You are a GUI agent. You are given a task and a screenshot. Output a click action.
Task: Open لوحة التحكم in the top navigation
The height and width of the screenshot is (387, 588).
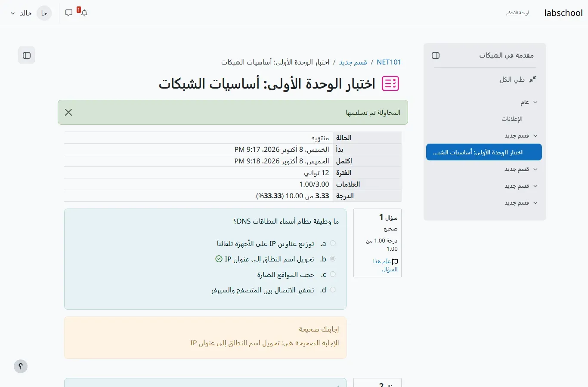pos(518,13)
